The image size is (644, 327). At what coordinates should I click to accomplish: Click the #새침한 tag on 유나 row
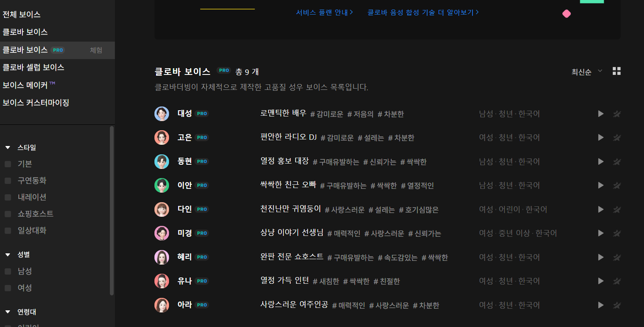point(326,281)
